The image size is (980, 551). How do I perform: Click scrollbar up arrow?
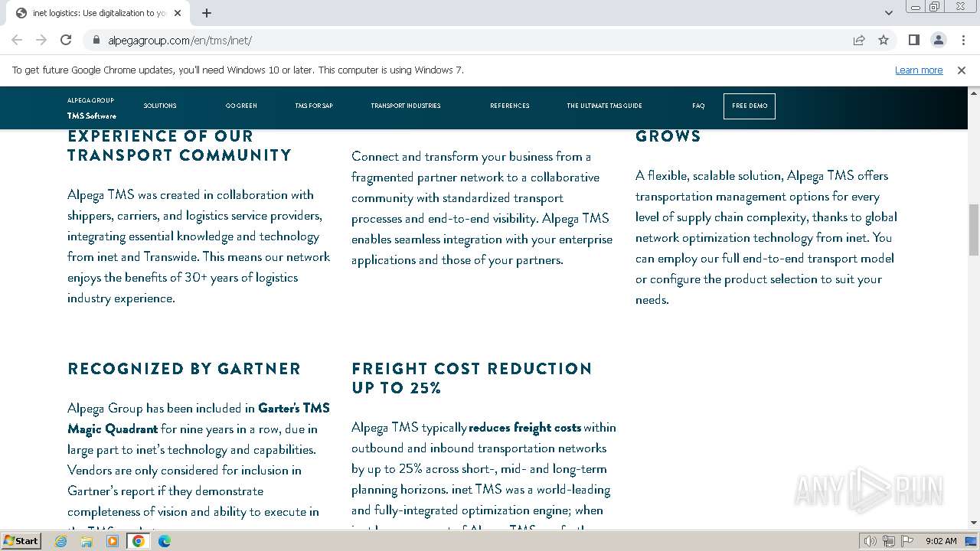[974, 93]
